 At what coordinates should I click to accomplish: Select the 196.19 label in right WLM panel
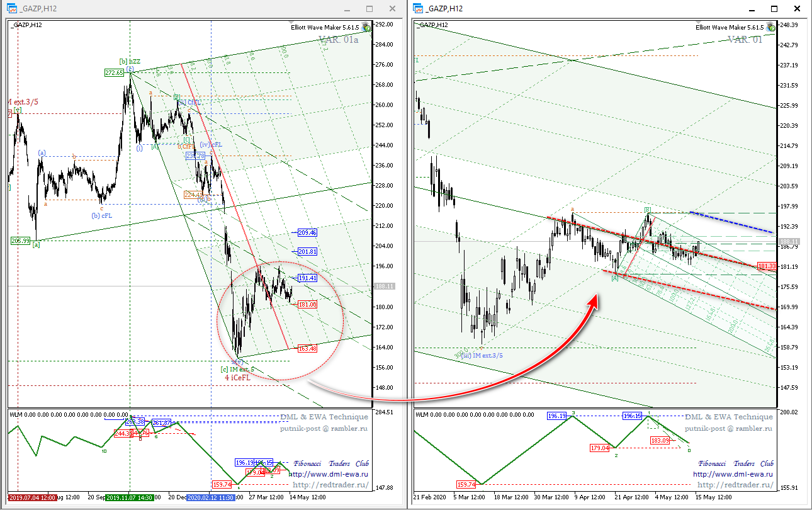(x=557, y=416)
